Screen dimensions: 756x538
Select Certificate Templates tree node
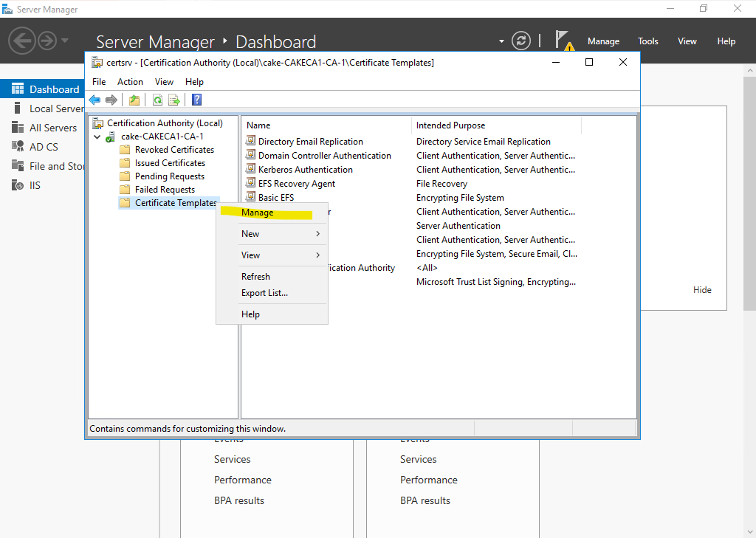(x=176, y=203)
